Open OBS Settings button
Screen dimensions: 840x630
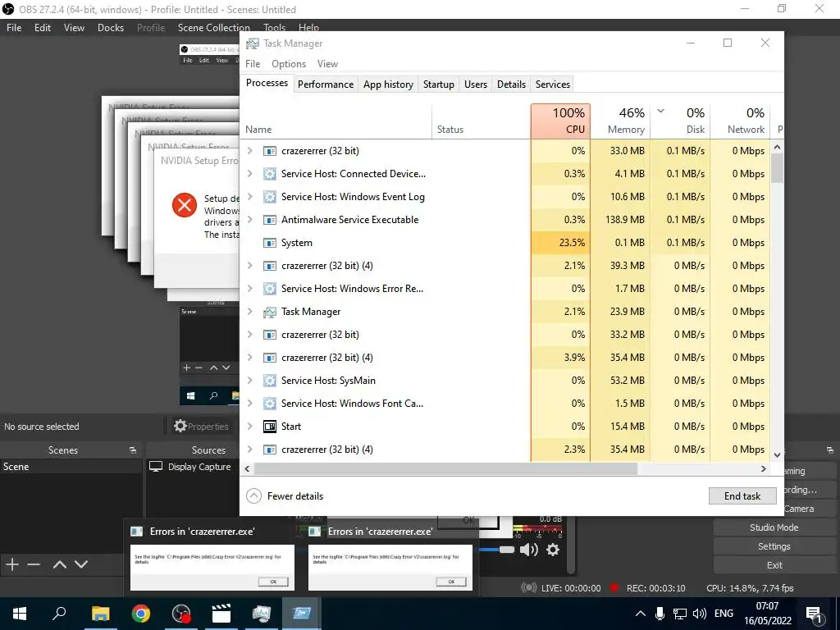tap(774, 546)
